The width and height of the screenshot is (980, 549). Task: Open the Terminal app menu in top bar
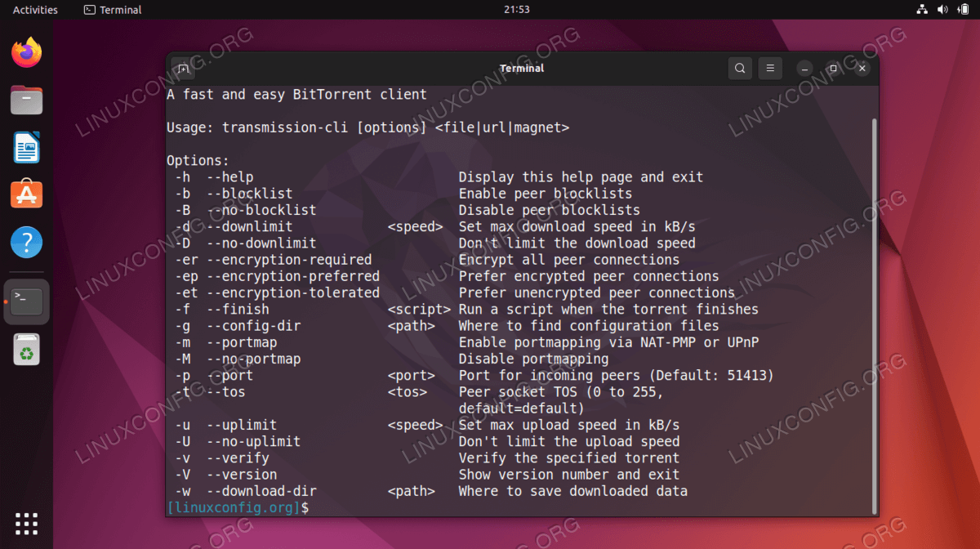click(x=113, y=10)
